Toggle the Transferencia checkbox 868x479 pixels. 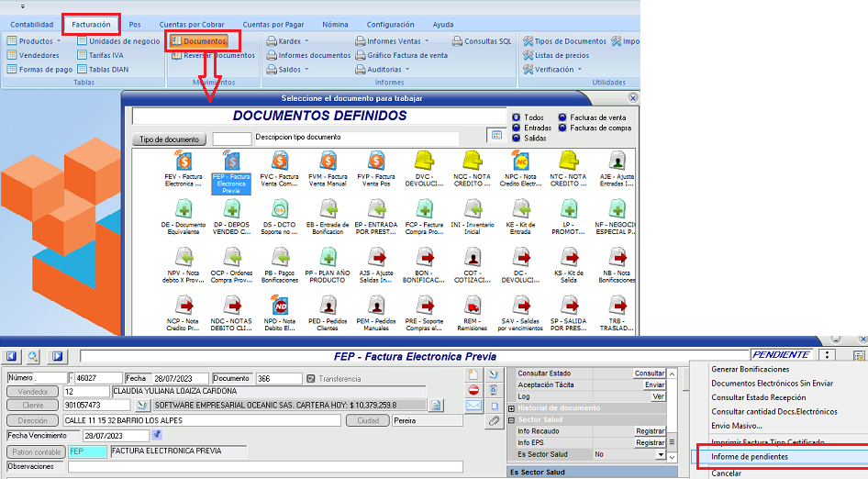click(x=311, y=378)
